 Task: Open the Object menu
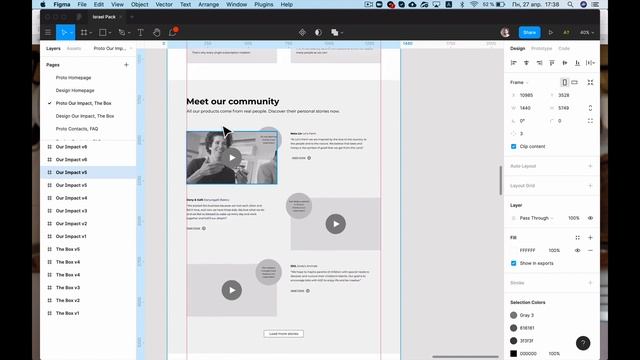(x=140, y=4)
